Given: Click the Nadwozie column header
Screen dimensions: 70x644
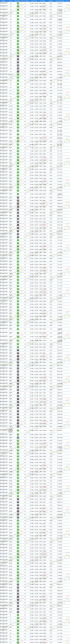Looking at the screenshot, I should click(51, 1).
